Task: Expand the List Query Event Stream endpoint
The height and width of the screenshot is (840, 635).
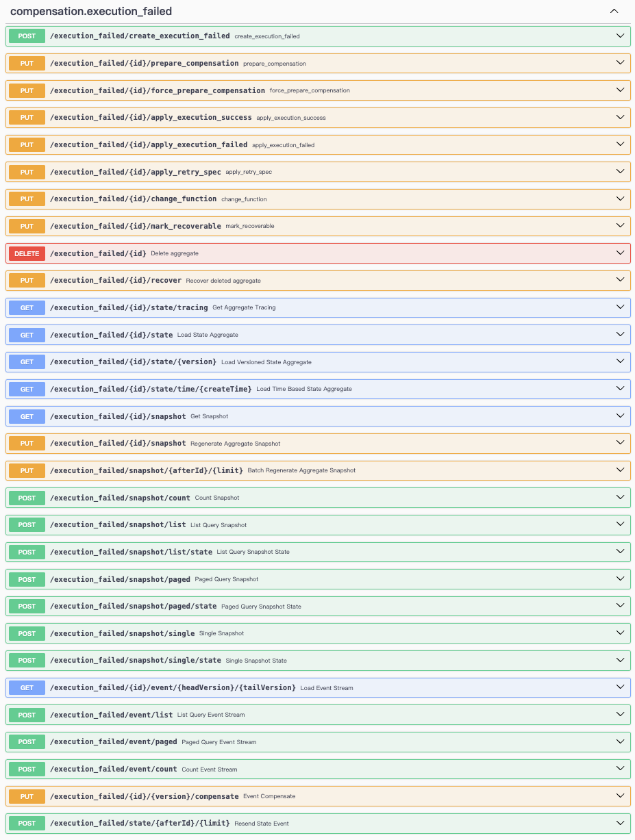Action: point(620,715)
